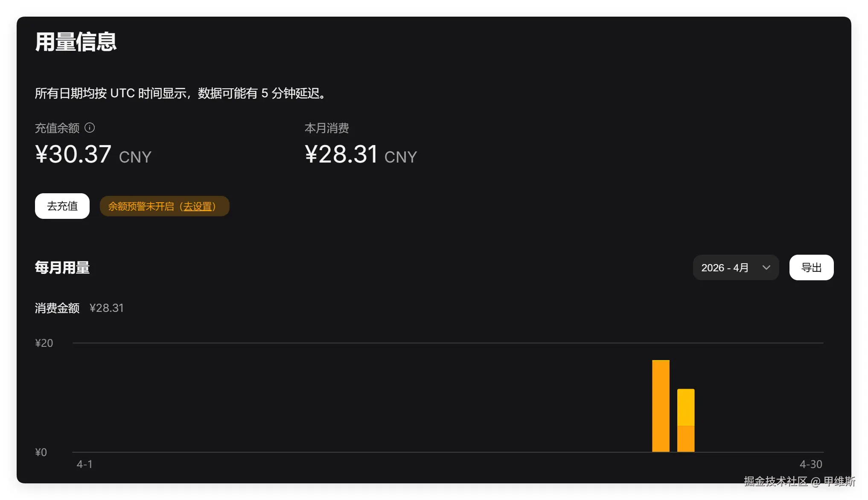
Task: Click the 本月消费 label
Action: point(327,128)
